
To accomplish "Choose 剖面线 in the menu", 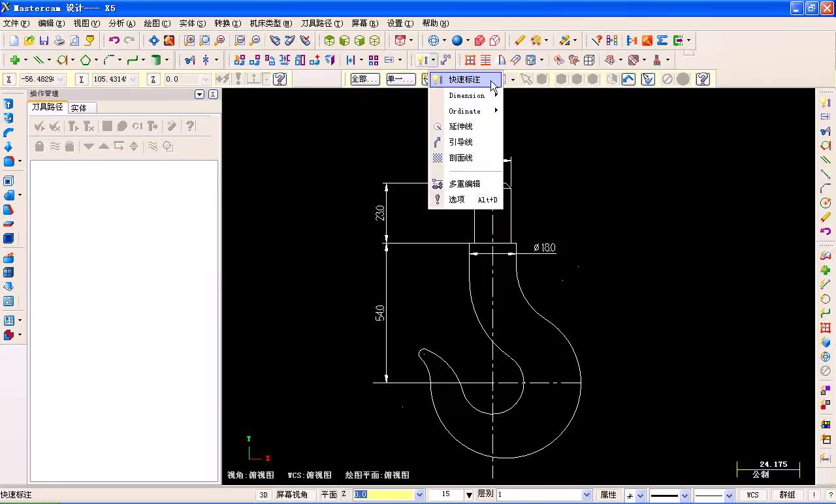I will pyautogui.click(x=466, y=158).
